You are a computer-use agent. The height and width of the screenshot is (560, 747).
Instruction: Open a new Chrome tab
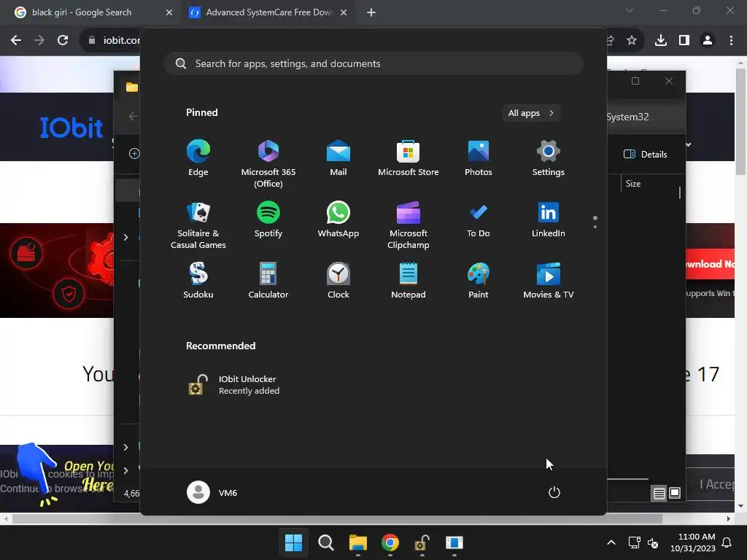371,12
